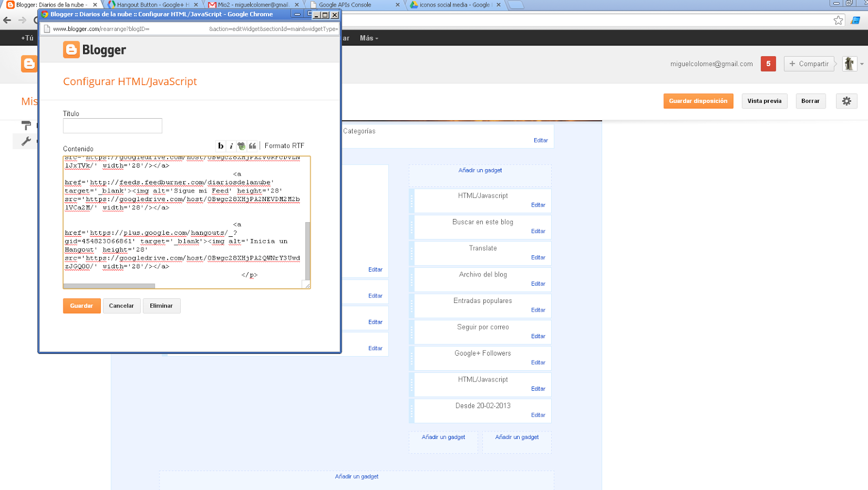868x490 pixels.
Task: Edit the first HTML/Javascript gadget
Action: coord(538,205)
